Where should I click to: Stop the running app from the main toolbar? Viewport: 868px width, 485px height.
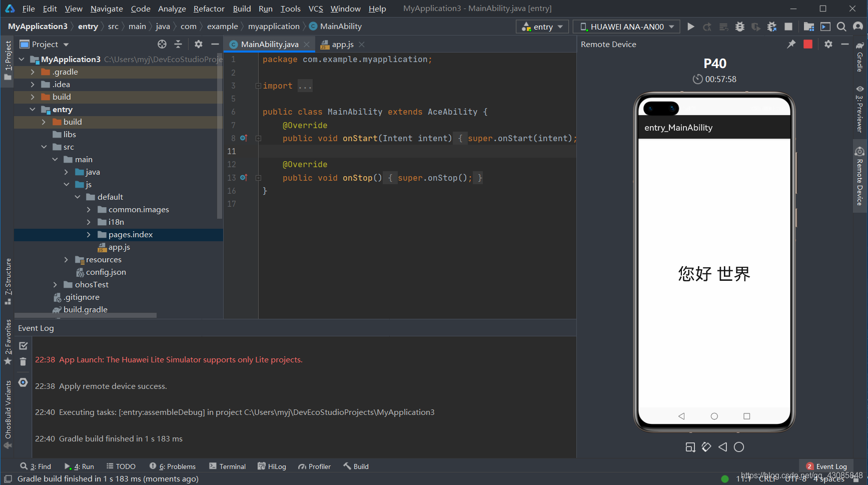point(788,27)
